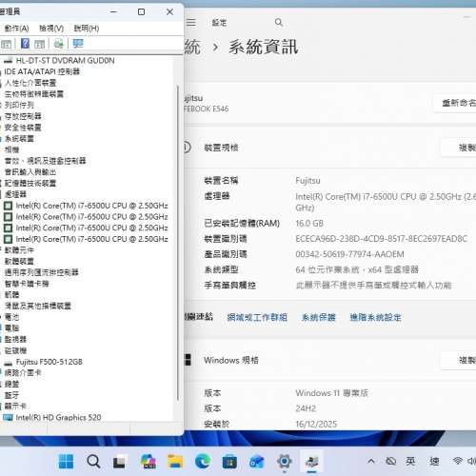Select 系統裝置 category
The width and height of the screenshot is (476, 476).
[x=19, y=138]
